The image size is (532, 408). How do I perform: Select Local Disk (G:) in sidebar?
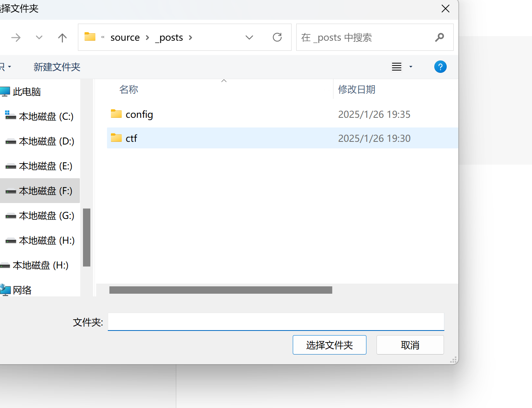[x=46, y=215]
